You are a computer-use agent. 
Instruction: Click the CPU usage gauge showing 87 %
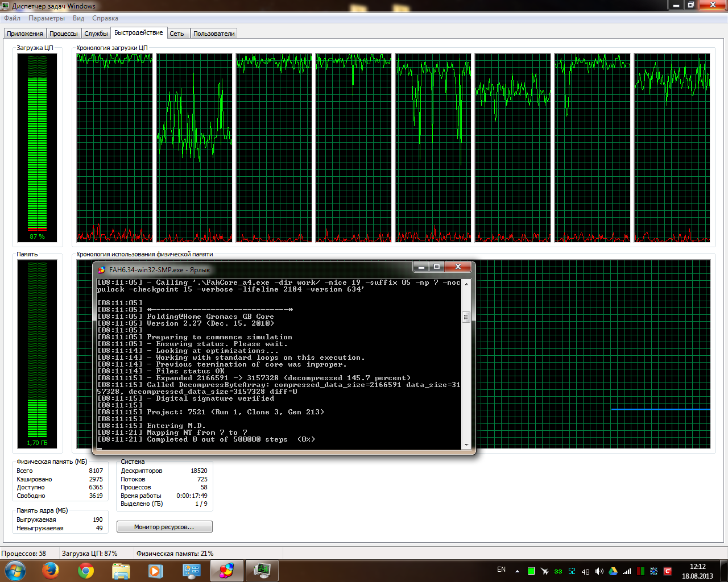(x=37, y=148)
